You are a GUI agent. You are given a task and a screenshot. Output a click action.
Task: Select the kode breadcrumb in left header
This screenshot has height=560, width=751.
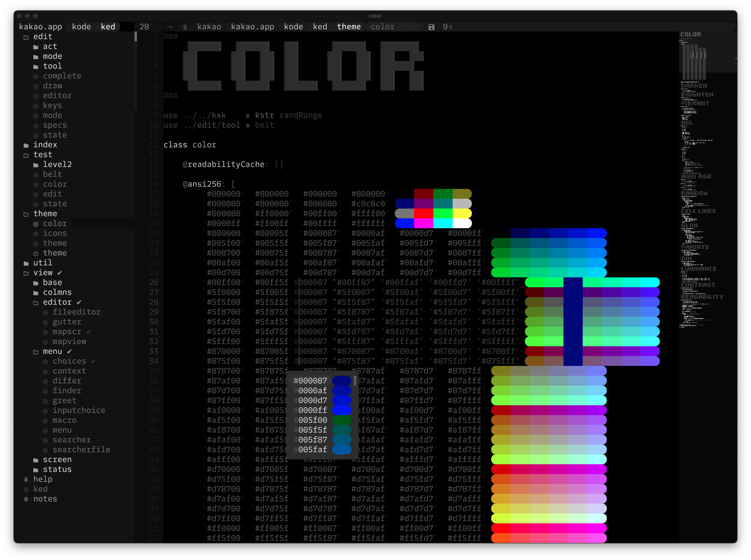coord(81,27)
